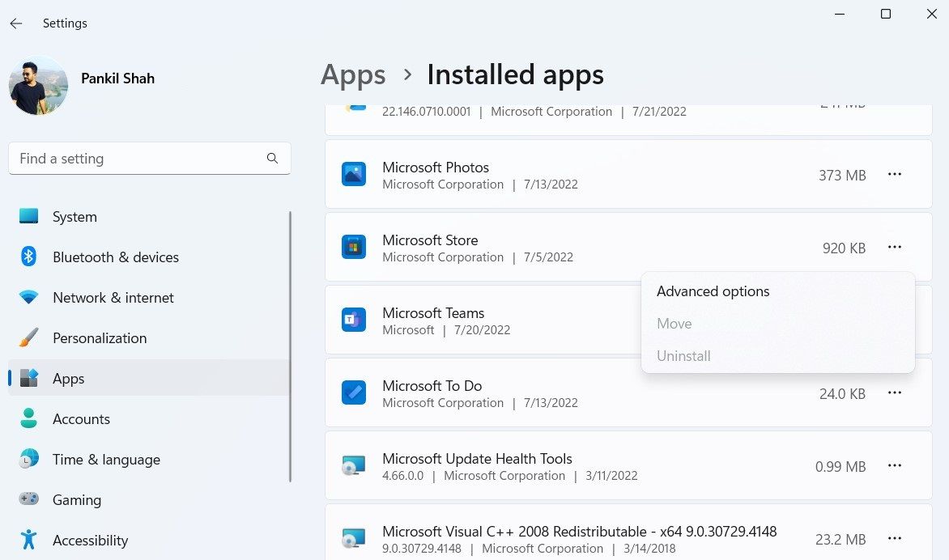Click the 7/5/2022 install date

pos(548,257)
